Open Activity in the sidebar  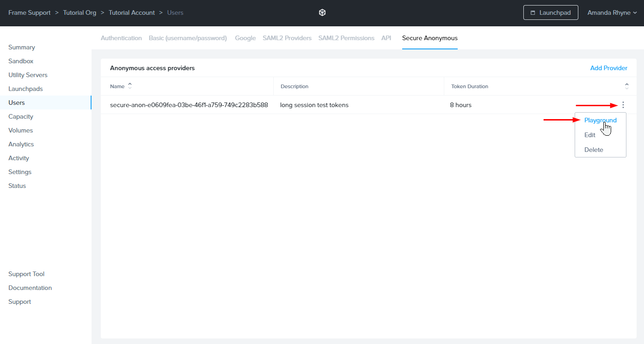[18, 158]
